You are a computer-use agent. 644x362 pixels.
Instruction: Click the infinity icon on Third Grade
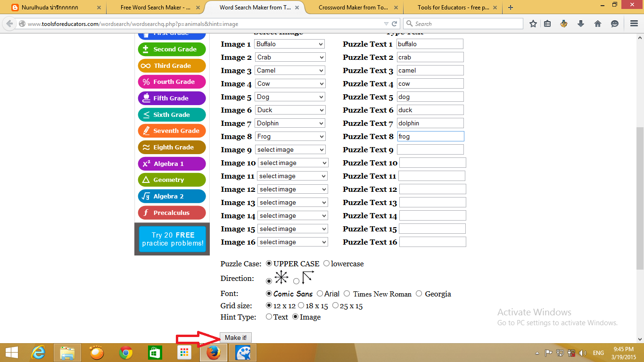[x=147, y=66]
